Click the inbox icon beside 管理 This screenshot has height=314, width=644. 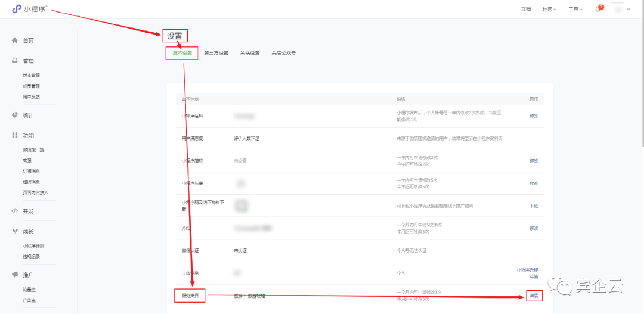[15, 61]
